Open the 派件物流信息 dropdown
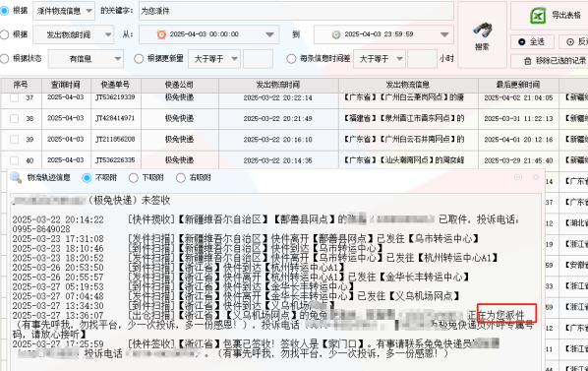Viewport: 588px width, 371px height. click(64, 11)
